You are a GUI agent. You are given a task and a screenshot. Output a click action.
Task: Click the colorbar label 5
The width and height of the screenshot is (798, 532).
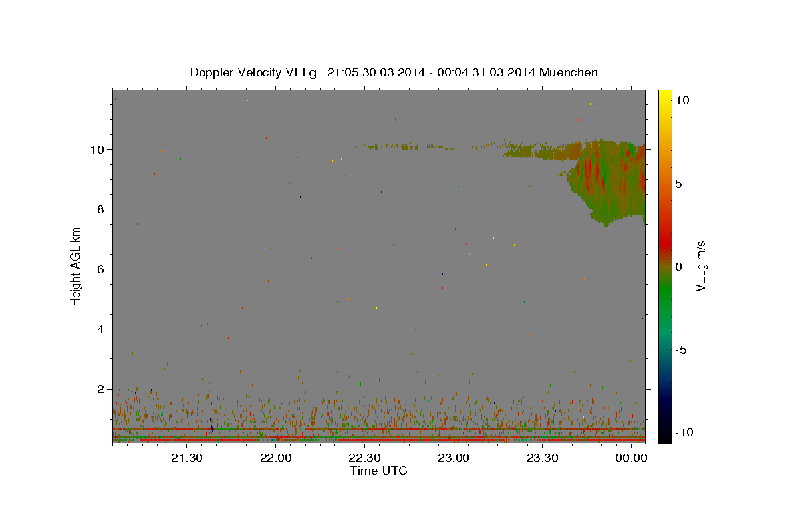[678, 184]
